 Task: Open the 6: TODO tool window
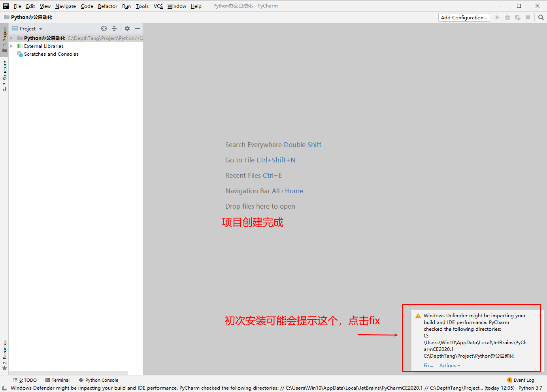coord(25,380)
